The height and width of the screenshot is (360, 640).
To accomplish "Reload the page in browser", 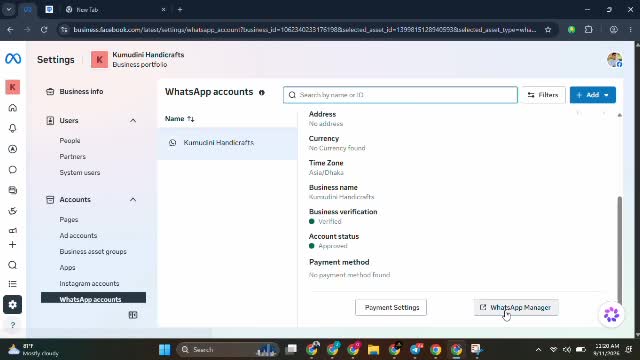I will 44,30.
